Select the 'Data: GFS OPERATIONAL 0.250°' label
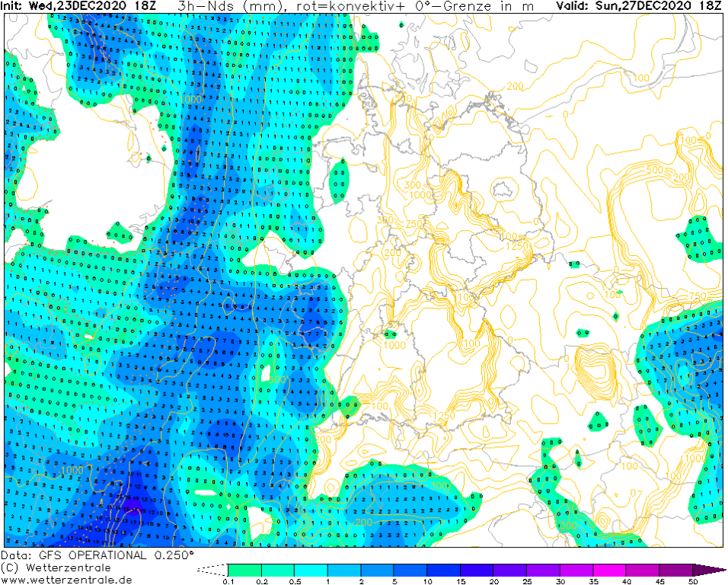This screenshot has height=585, width=728. [97, 555]
